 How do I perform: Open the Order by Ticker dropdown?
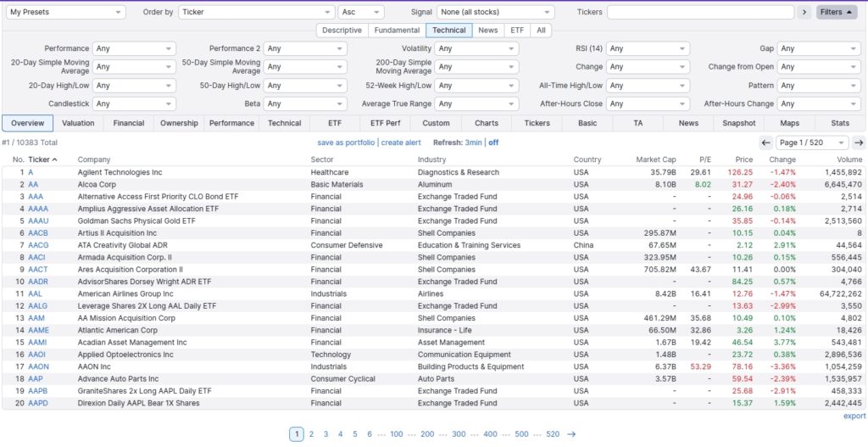(x=257, y=12)
